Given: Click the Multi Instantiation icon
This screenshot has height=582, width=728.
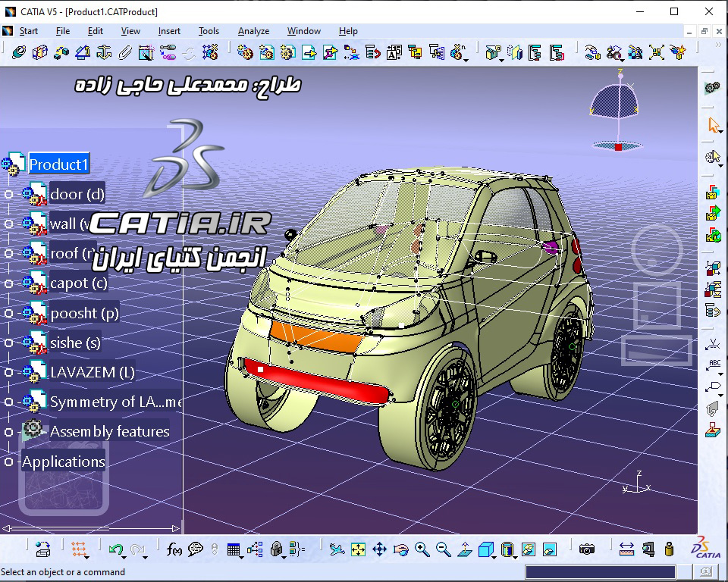Looking at the screenshot, I should [457, 52].
